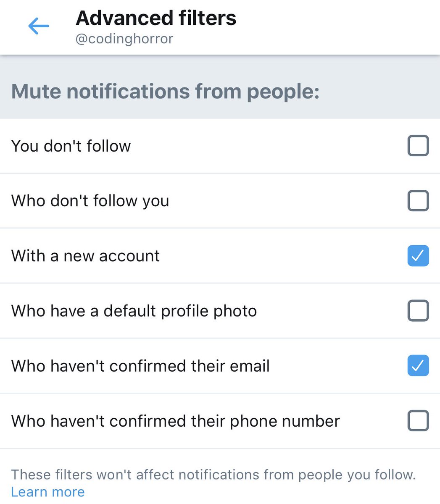Click the "Mute notifications from people:" heading
This screenshot has height=504, width=440.
[x=165, y=91]
